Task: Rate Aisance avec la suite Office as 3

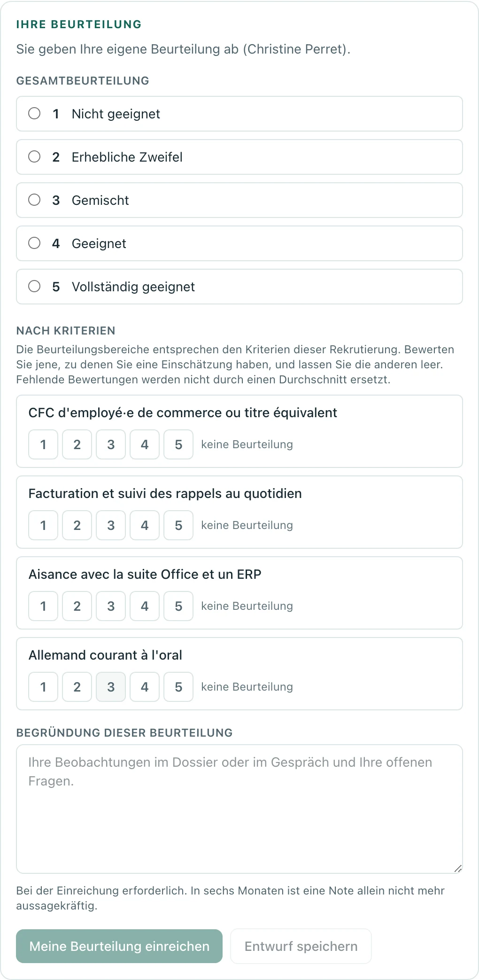Action: (x=111, y=606)
